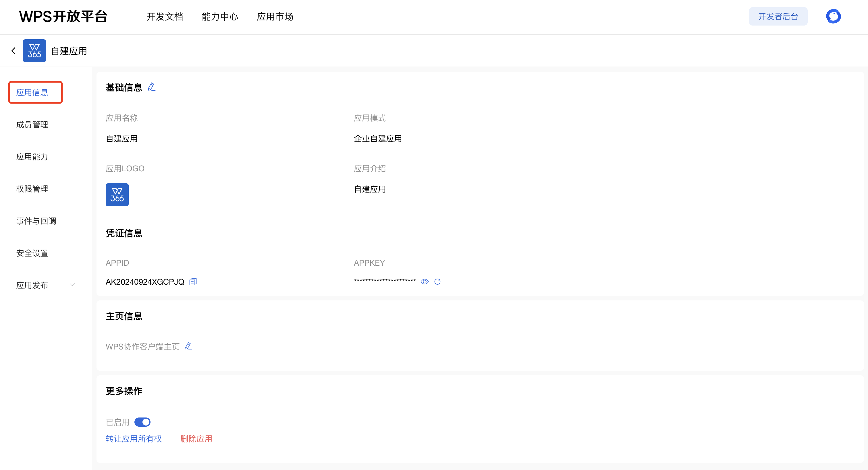
Task: Copy the APPID with the copy icon
Action: pyautogui.click(x=193, y=282)
